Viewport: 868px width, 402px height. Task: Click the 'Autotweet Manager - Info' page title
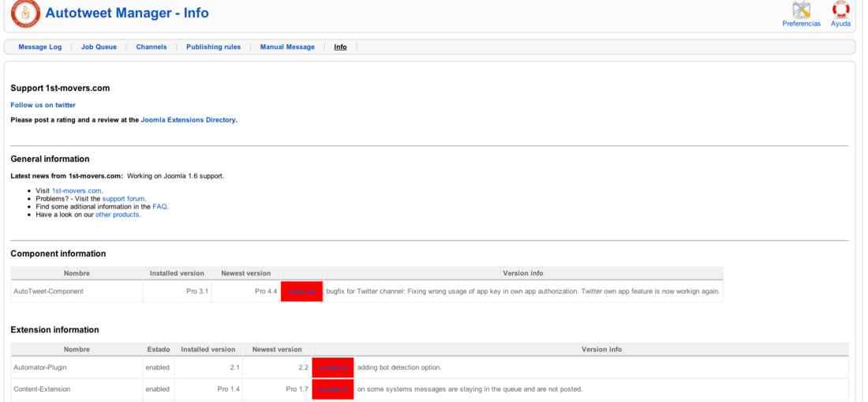tap(127, 13)
